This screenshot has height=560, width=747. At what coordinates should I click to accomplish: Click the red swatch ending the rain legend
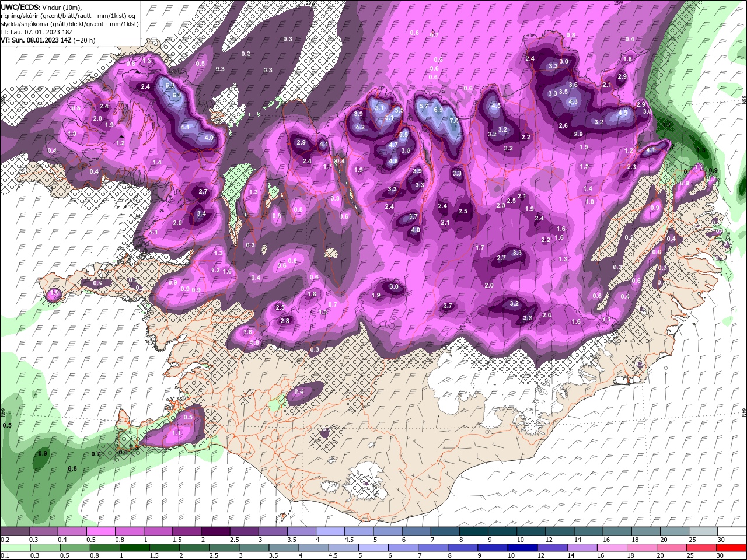tap(732, 548)
